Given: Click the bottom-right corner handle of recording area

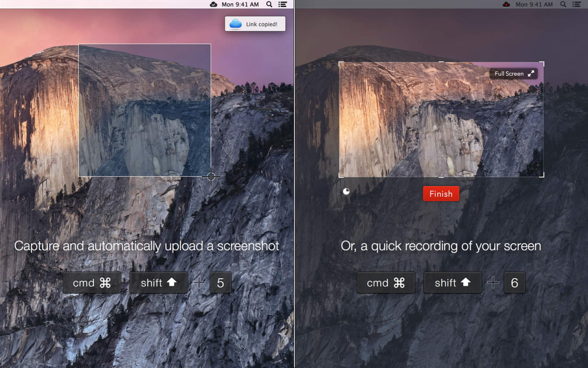Looking at the screenshot, I should [542, 175].
